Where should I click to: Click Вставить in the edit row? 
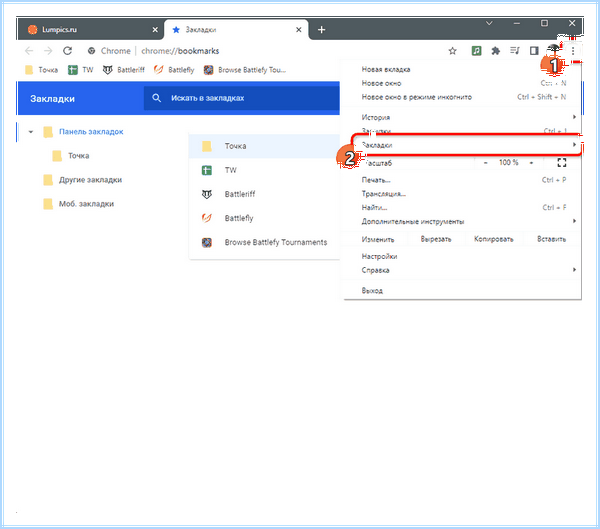point(551,239)
